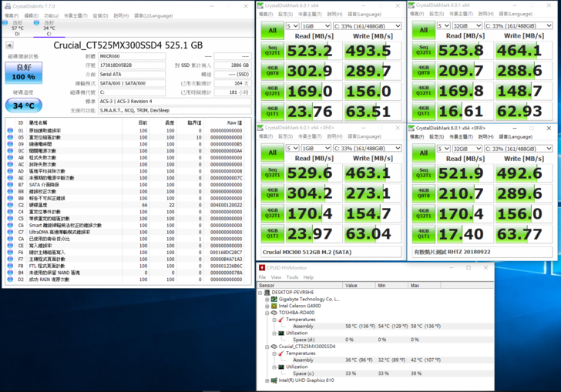Start Seq Q32T1 test in top-left CrystalDiskMark

point(272,51)
